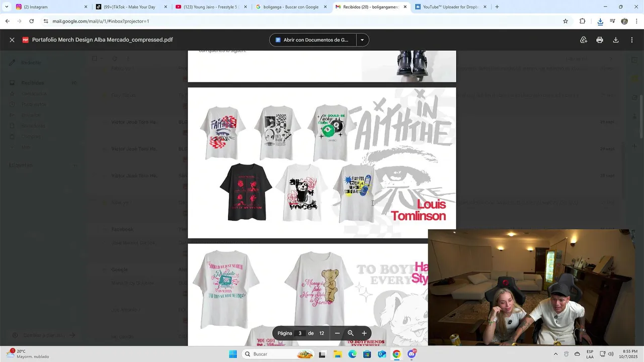Click the site information icon in address bar
The height and width of the screenshot is (362, 644).
46,21
